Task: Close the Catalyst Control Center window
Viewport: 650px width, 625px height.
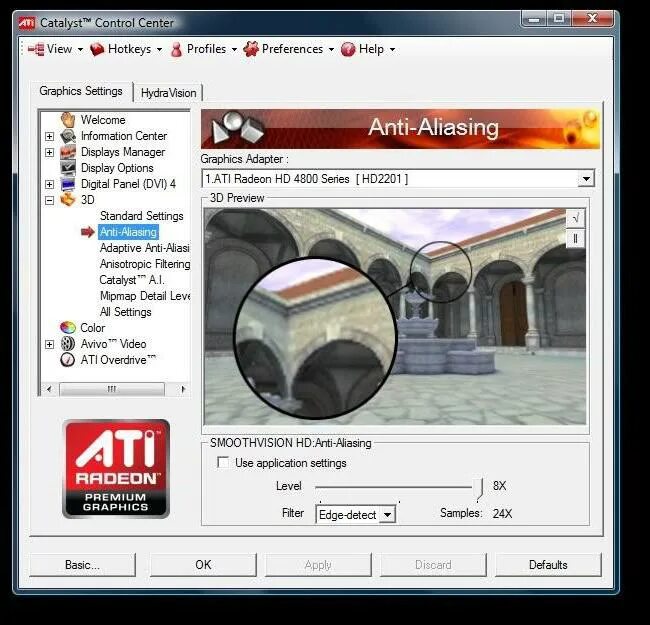Action: [x=592, y=18]
